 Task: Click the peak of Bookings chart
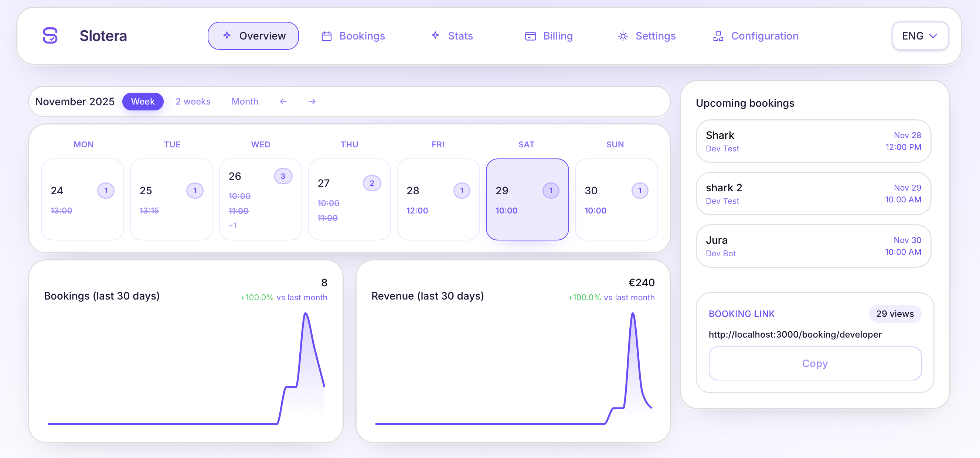pos(306,314)
